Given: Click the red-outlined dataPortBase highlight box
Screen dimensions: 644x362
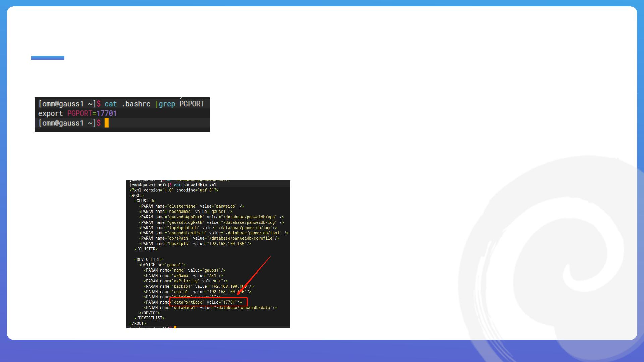Looking at the screenshot, I should pyautogui.click(x=208, y=302).
